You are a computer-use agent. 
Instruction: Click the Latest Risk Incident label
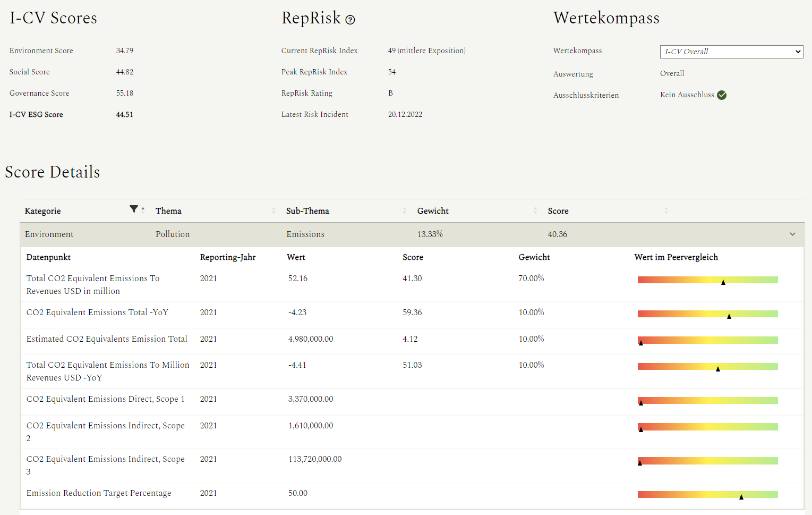pos(314,114)
